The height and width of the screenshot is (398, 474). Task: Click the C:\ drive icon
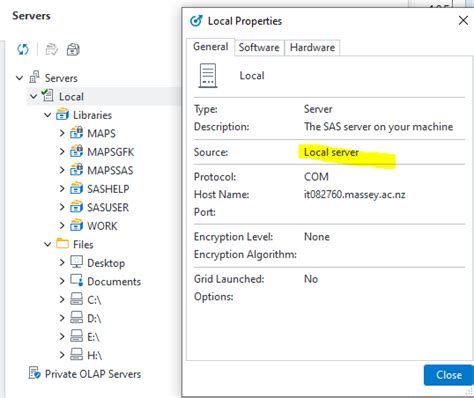(76, 299)
